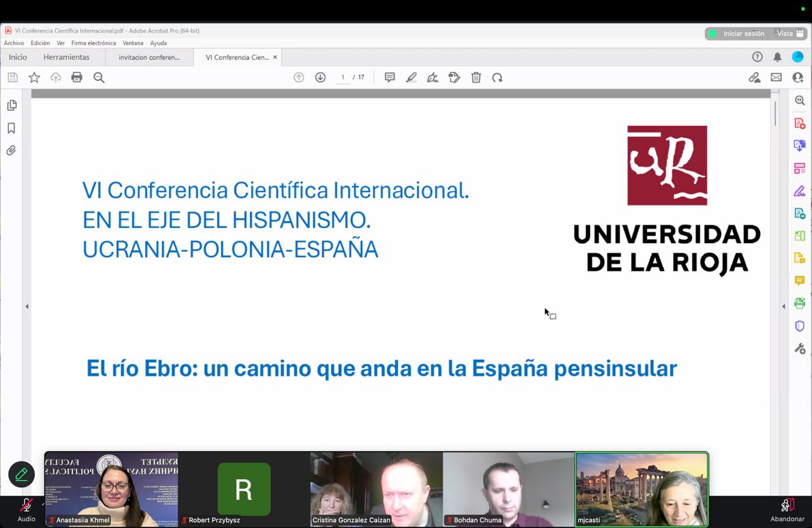
Task: Collapse the right tools pane arrow
Action: tap(783, 307)
